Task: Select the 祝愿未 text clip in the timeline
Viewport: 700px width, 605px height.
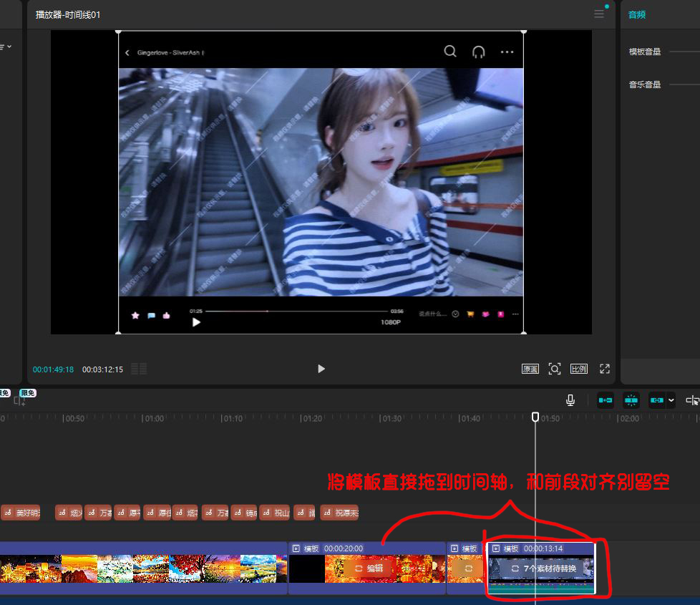Action: pyautogui.click(x=339, y=513)
